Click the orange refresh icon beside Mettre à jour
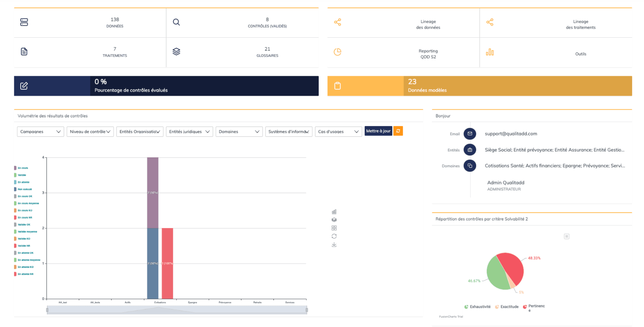The image size is (644, 327). coord(398,131)
